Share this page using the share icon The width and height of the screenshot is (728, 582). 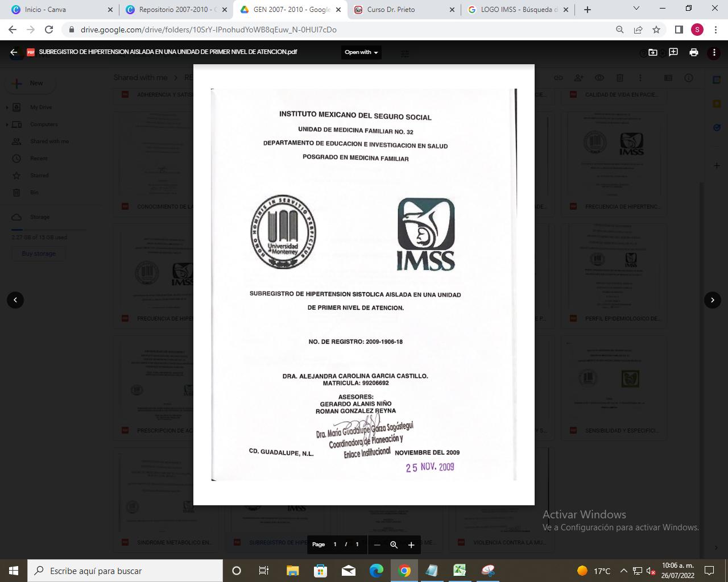tap(638, 30)
